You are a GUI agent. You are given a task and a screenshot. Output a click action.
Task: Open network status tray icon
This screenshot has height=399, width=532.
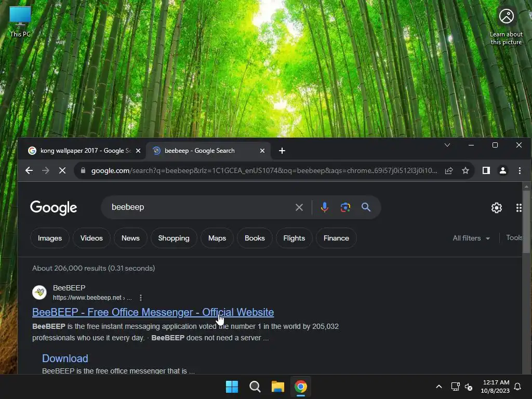[x=455, y=387]
